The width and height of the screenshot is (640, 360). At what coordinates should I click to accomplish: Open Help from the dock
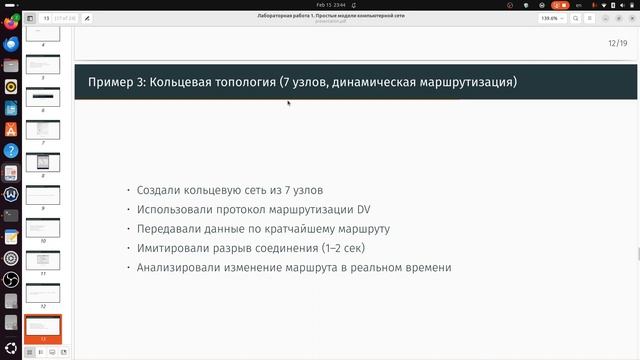11,151
